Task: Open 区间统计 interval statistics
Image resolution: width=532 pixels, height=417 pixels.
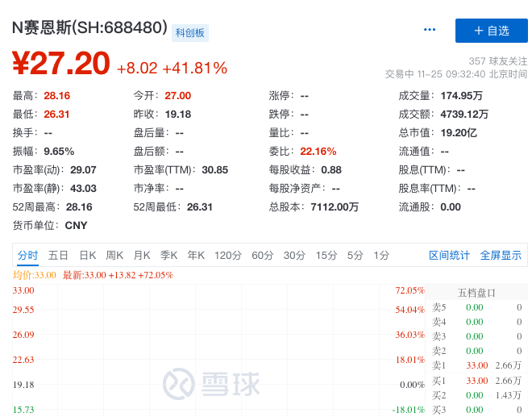Action: (449, 255)
